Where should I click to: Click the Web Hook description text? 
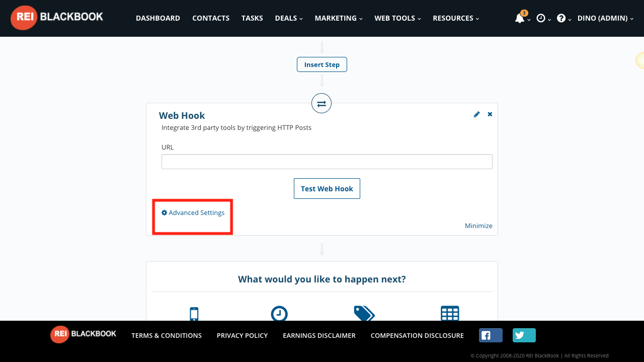point(236,128)
